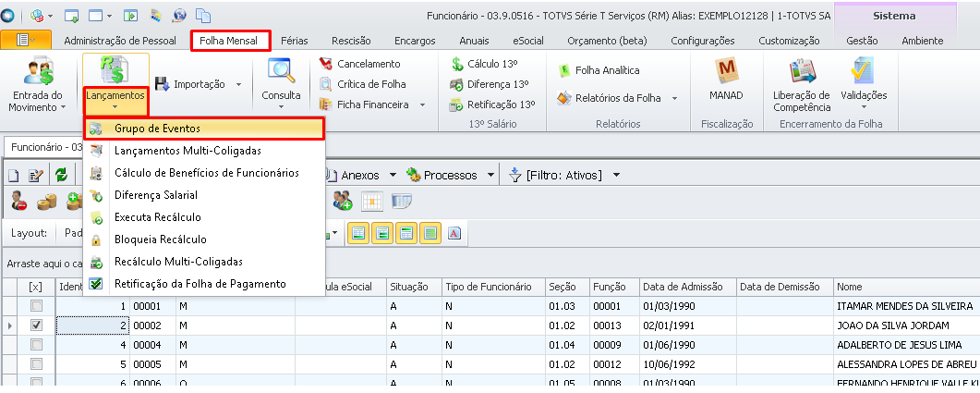Image resolution: width=980 pixels, height=393 pixels.
Task: Expand the Ficha Financeira dropdown arrow
Action: coord(423,104)
